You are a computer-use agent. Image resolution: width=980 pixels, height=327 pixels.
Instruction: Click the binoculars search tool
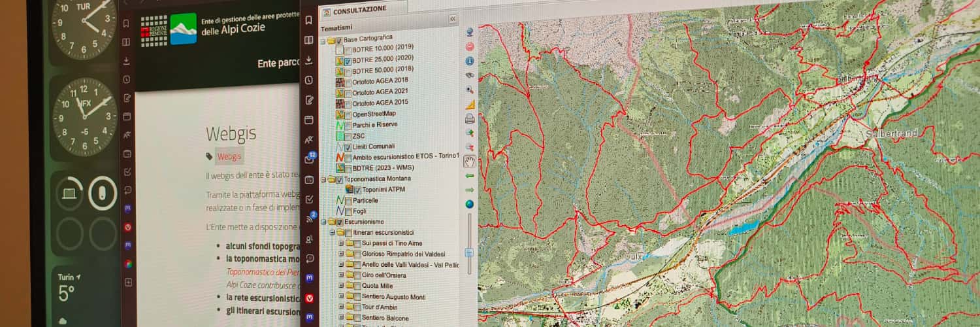click(x=469, y=75)
